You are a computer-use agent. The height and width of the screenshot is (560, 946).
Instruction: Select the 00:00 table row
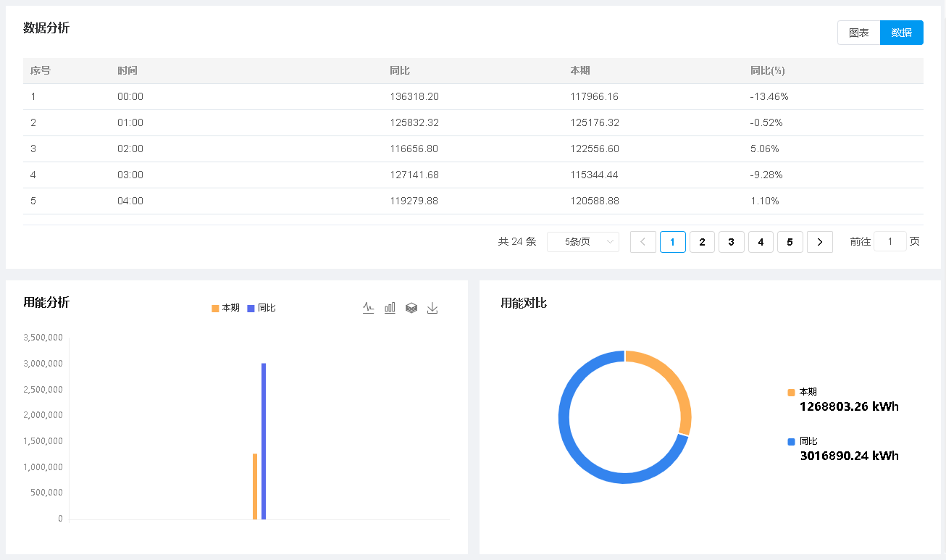click(x=473, y=97)
